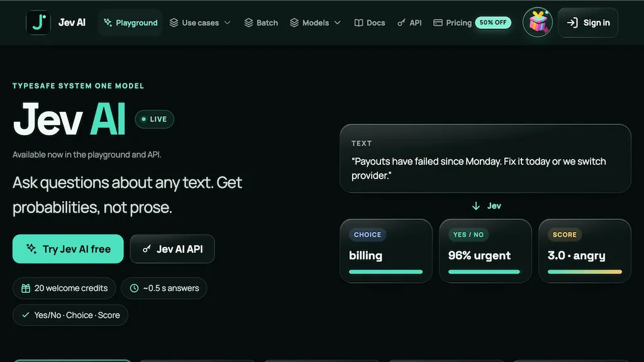The image size is (644, 362).
Task: Click the API key icon in navbar
Action: click(401, 23)
